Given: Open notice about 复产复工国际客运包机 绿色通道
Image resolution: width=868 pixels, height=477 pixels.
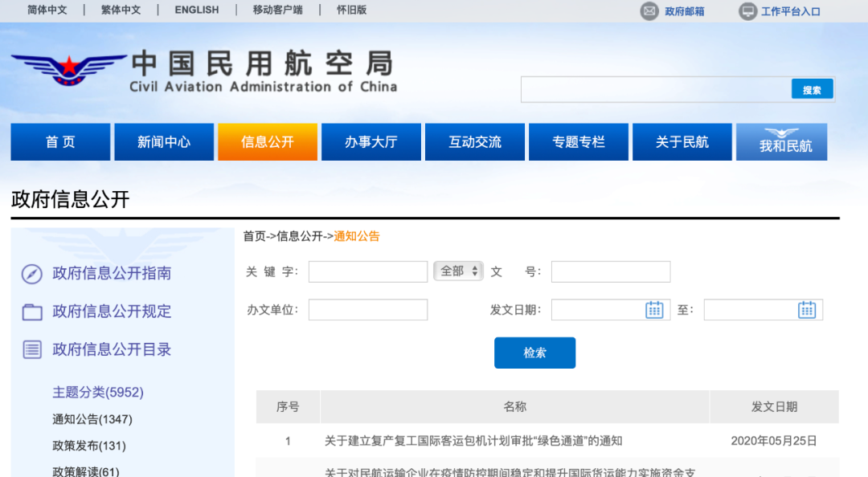Looking at the screenshot, I should (x=473, y=441).
